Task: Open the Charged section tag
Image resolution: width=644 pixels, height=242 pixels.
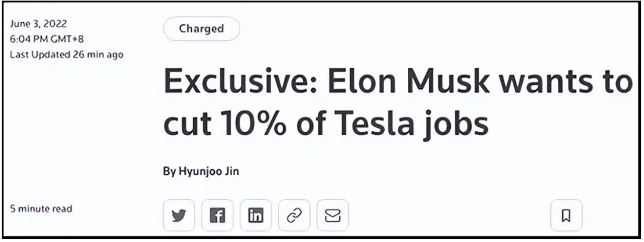Action: pos(201,29)
